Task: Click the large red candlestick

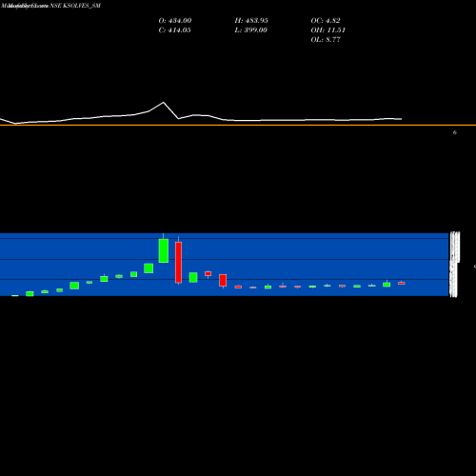Action: (178, 262)
